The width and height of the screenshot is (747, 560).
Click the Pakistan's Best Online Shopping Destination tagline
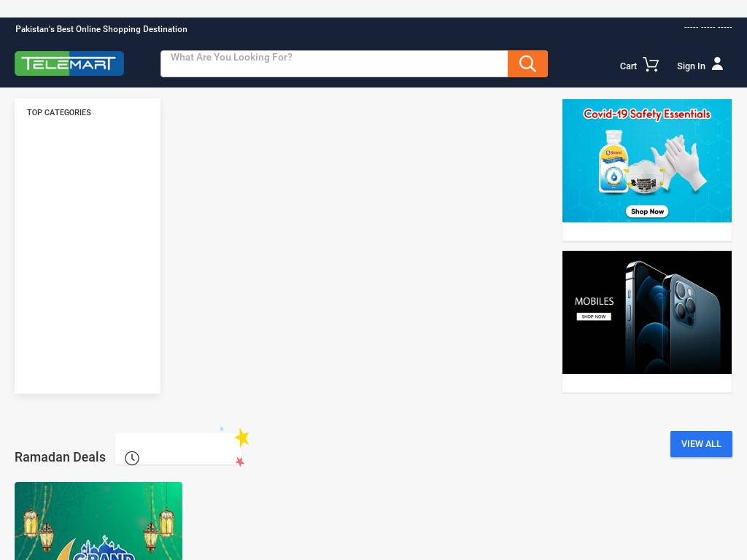click(x=101, y=29)
